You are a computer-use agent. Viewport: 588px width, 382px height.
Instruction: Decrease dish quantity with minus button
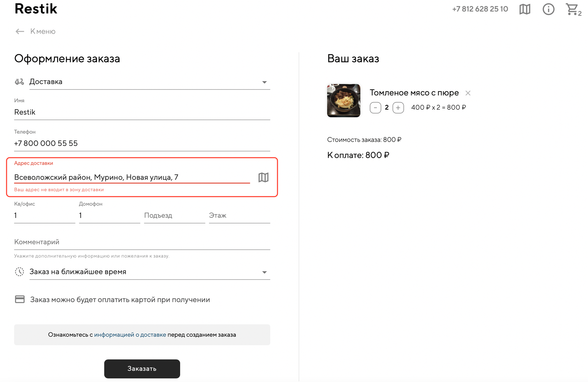pos(375,108)
